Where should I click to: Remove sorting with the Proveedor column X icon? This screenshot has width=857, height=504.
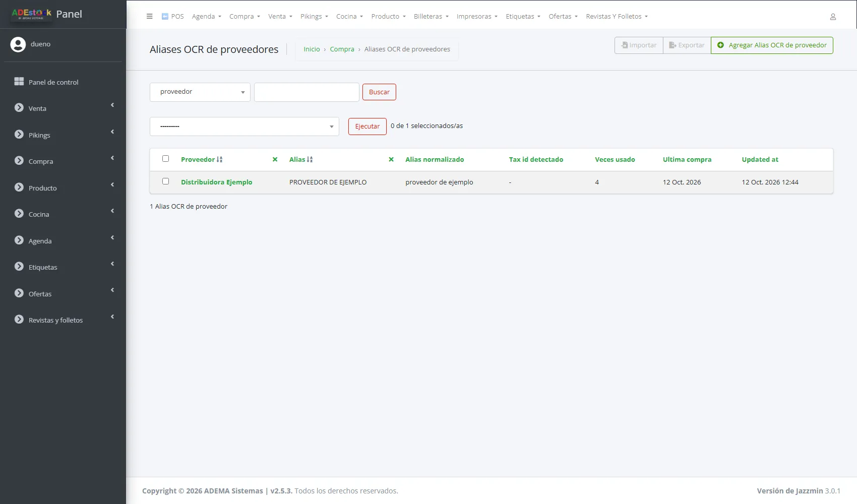pyautogui.click(x=275, y=159)
